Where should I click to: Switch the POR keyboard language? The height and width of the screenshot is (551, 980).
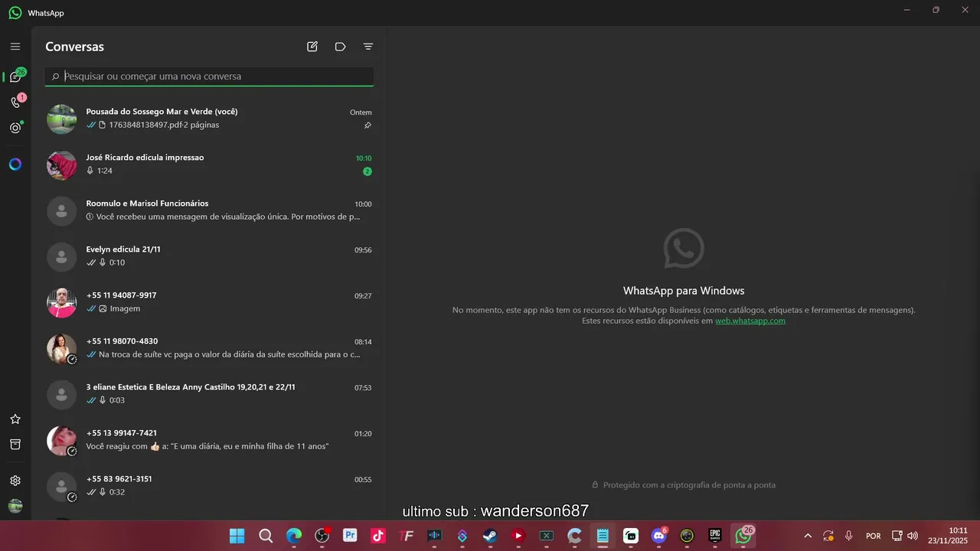pyautogui.click(x=873, y=536)
